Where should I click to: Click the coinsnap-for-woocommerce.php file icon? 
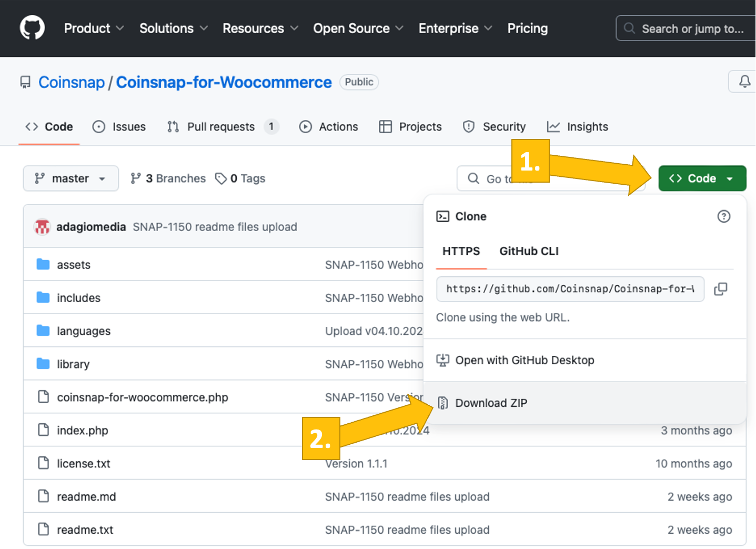[x=44, y=397]
